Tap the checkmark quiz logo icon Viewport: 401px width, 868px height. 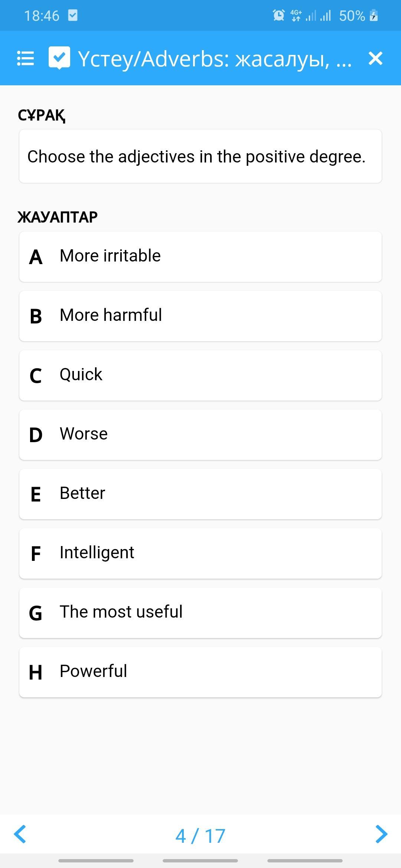tap(59, 58)
